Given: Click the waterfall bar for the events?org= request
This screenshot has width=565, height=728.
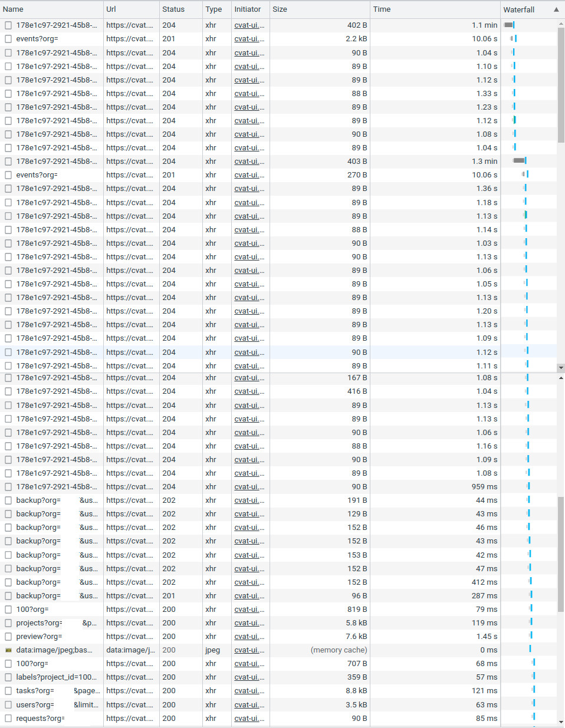Looking at the screenshot, I should pyautogui.click(x=513, y=38).
